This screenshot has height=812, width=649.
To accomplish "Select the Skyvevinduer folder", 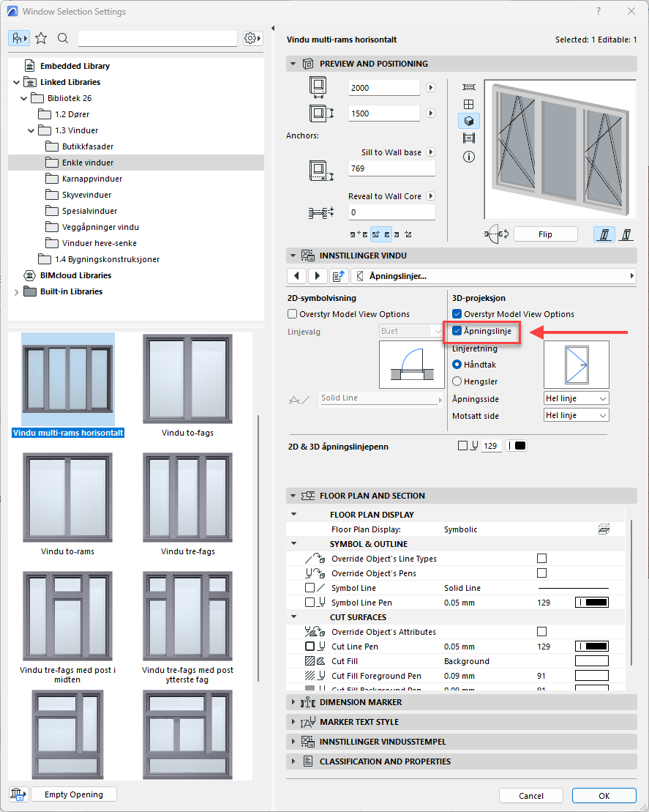I will click(x=86, y=195).
